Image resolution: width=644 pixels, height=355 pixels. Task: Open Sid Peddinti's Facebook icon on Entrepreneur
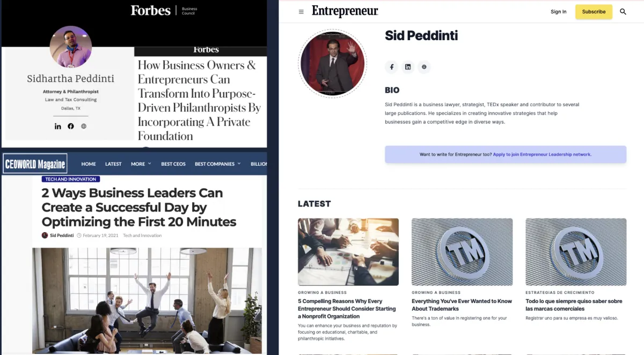(x=392, y=67)
